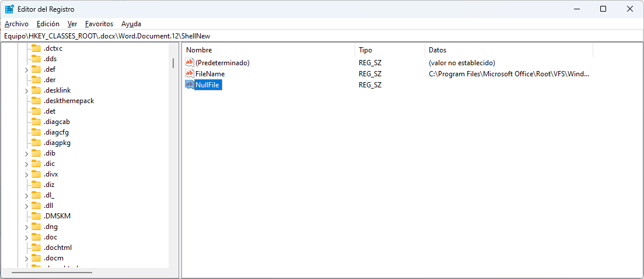Expand the .dic tree node
This screenshot has height=279, width=644.
(26, 164)
